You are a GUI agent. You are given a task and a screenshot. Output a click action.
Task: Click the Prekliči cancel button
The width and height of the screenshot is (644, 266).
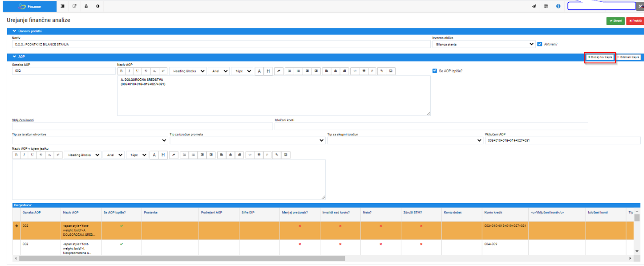point(635,21)
